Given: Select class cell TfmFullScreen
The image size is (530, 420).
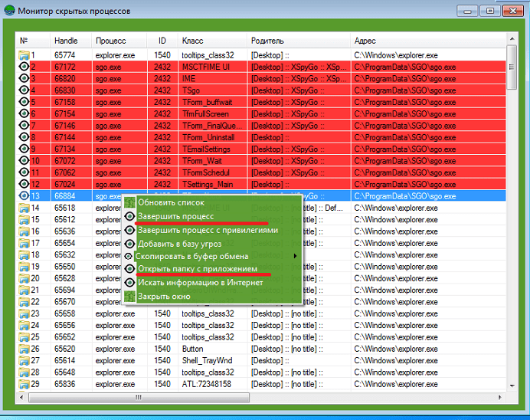Looking at the screenshot, I should 205,114.
